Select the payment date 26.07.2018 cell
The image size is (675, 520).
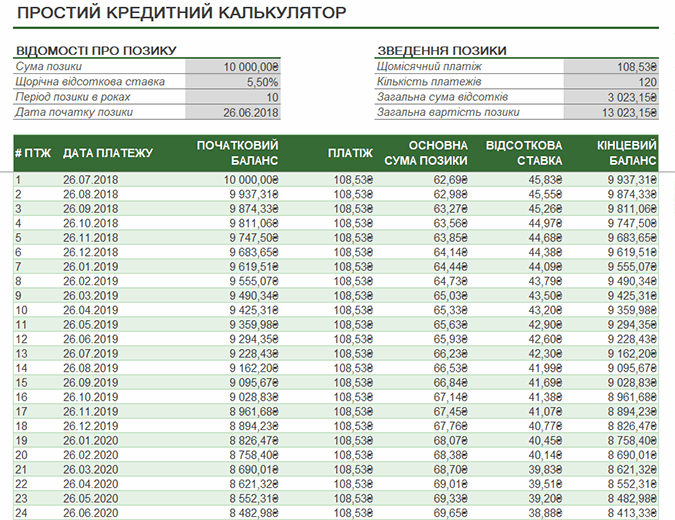90,180
